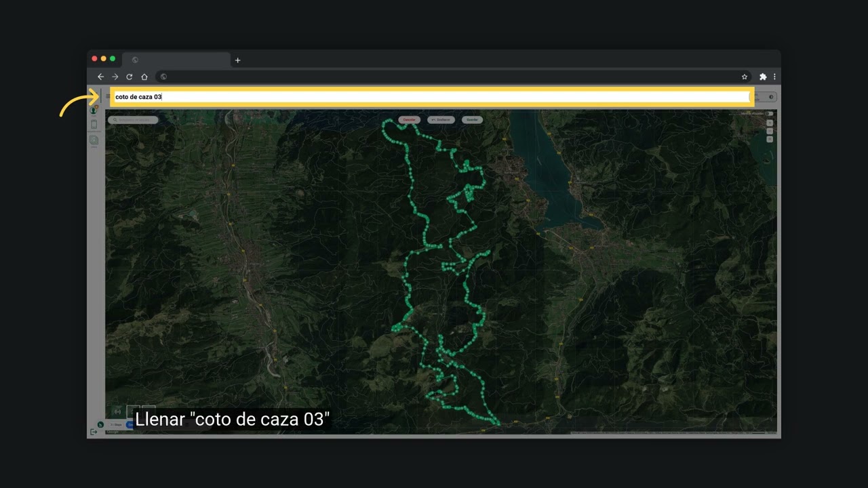Open the browser three-dot menu
The height and width of the screenshot is (488, 868).
point(774,77)
